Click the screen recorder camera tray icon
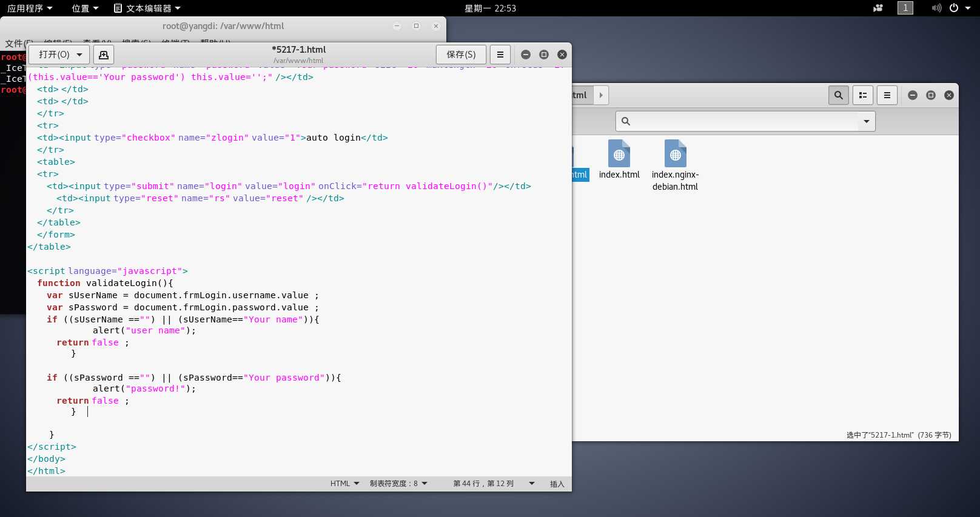The image size is (980, 517). point(878,8)
